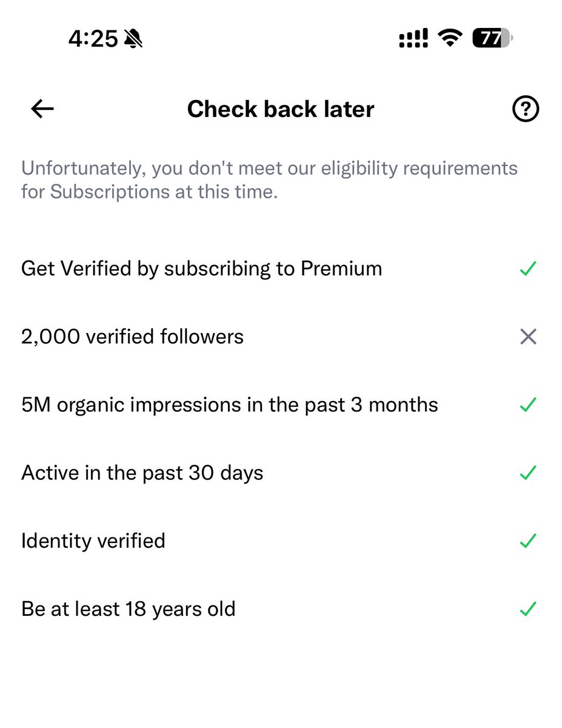Tap 'Be at least 18 years old' row
This screenshot has height=728, width=562.
(x=128, y=608)
